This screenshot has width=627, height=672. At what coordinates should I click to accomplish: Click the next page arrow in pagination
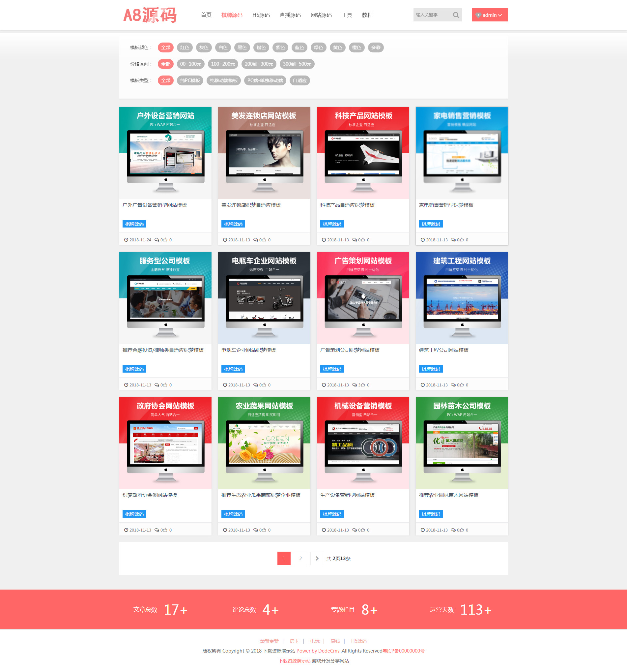pos(317,558)
